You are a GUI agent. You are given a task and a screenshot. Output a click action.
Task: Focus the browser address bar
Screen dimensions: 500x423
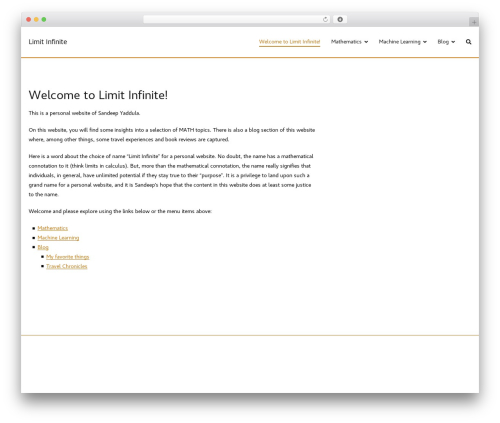(236, 19)
